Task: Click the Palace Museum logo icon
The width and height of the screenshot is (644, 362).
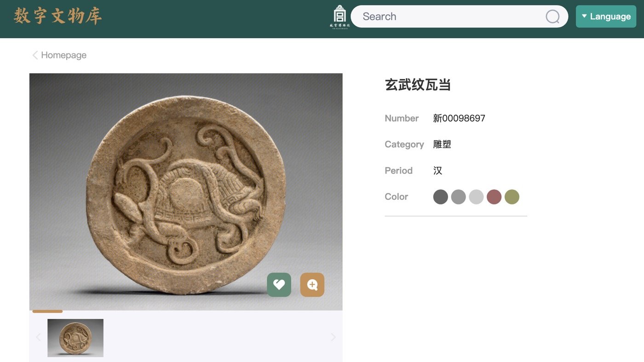Action: pos(339,17)
